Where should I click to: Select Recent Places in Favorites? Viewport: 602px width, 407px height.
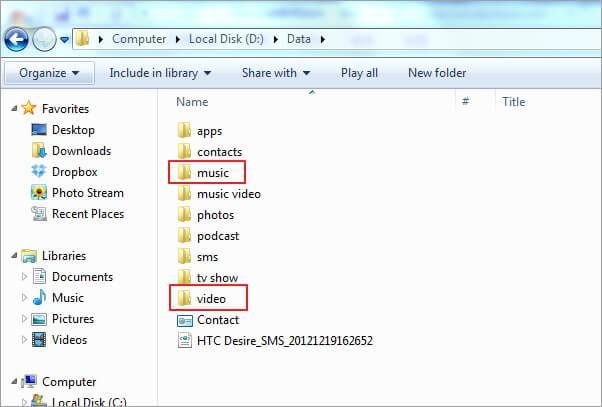[x=88, y=214]
